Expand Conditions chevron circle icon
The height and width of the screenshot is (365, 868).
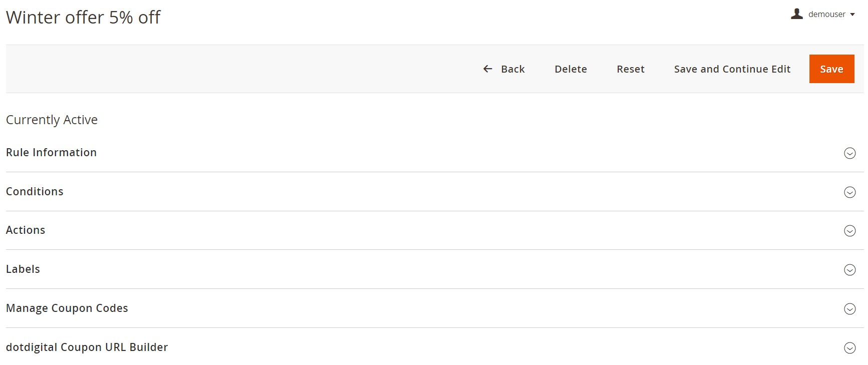[x=849, y=192]
